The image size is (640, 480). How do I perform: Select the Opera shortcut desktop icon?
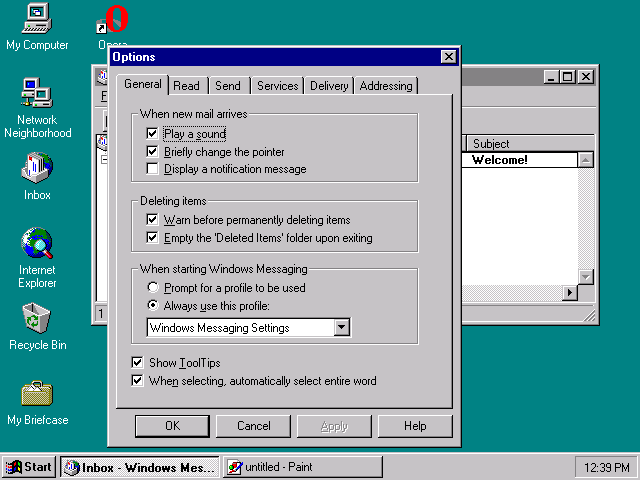coord(112,25)
